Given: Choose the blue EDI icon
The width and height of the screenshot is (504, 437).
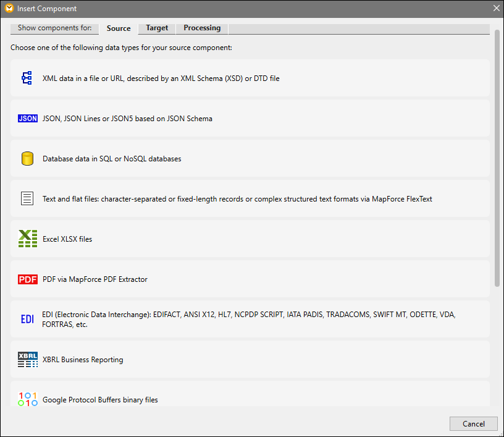Looking at the screenshot, I should (27, 320).
